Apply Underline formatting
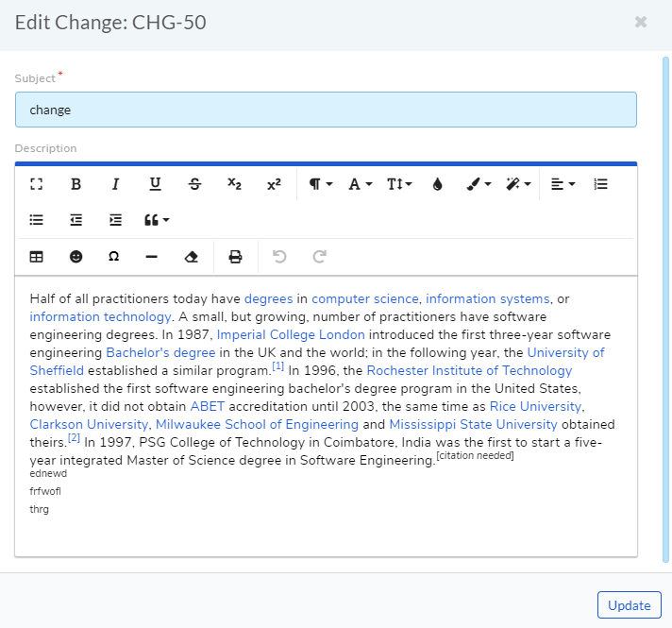The height and width of the screenshot is (628, 672). click(155, 184)
